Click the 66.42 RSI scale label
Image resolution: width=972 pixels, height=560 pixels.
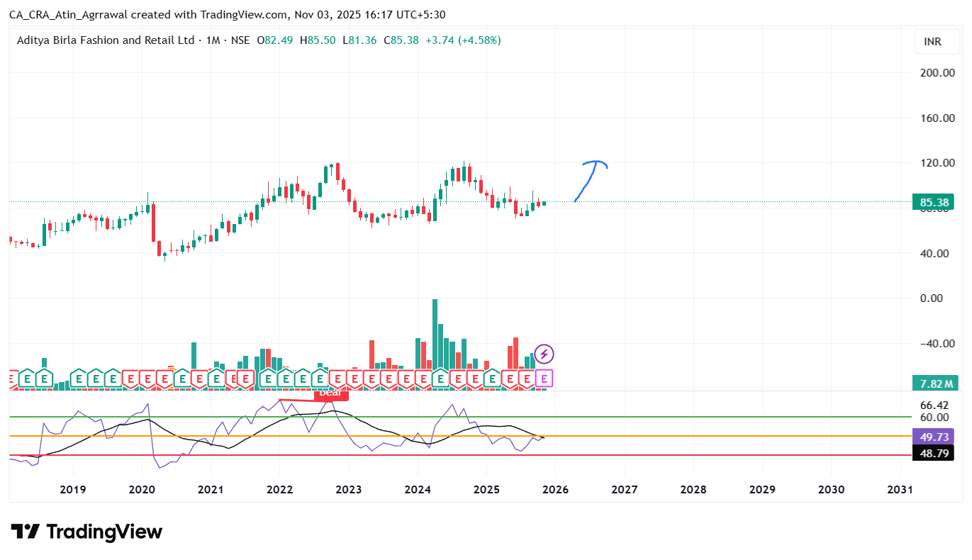pos(934,405)
